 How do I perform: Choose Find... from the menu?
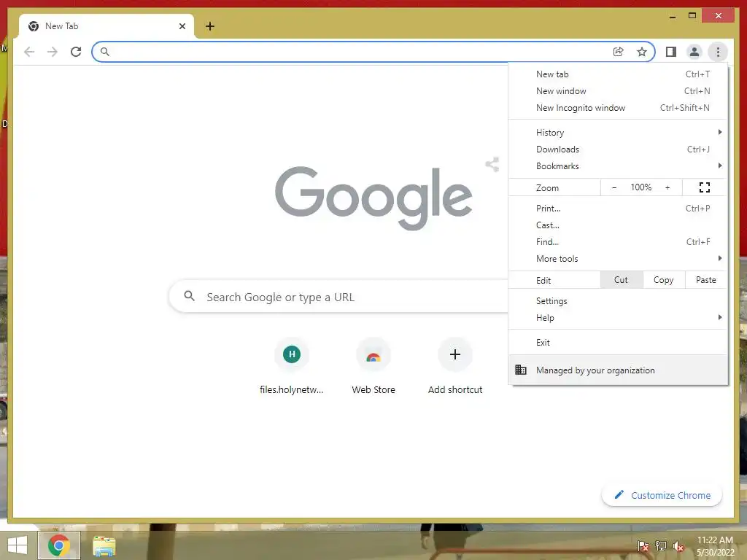pos(618,241)
